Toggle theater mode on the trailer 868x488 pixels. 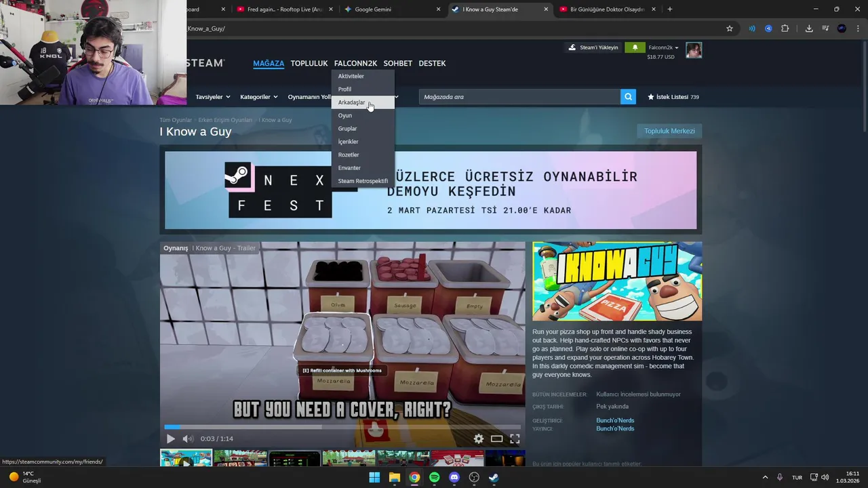pos(497,439)
